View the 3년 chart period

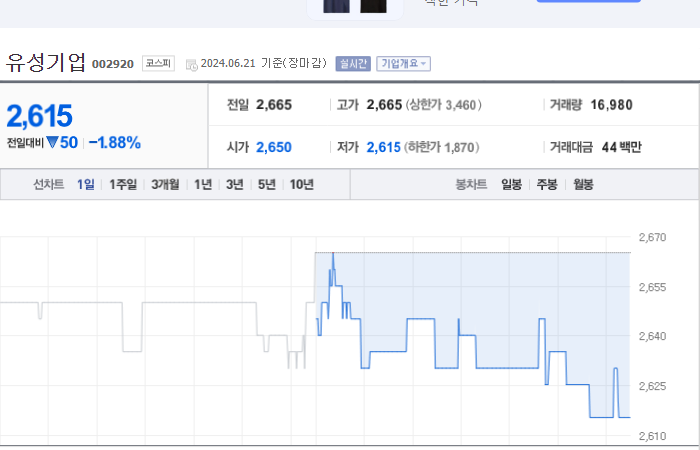click(x=234, y=184)
